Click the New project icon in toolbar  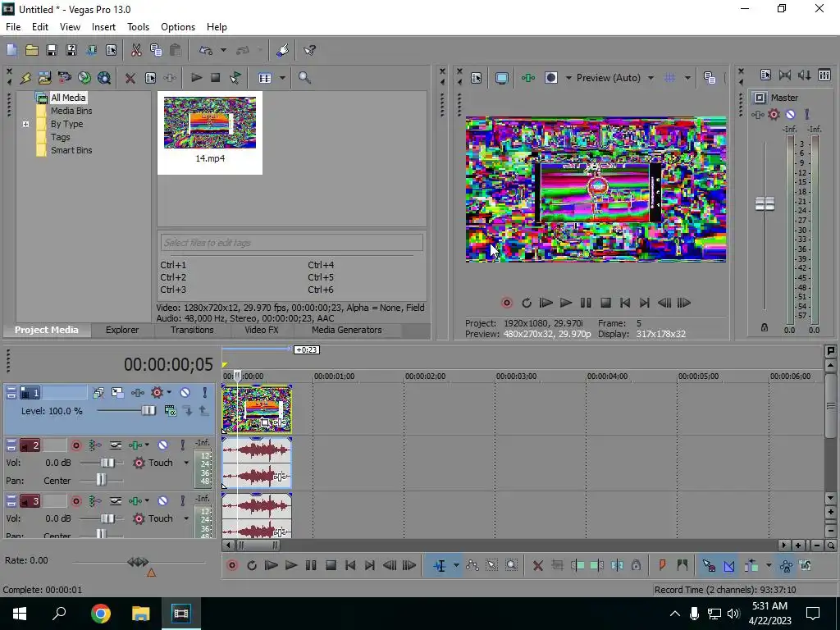pos(11,50)
